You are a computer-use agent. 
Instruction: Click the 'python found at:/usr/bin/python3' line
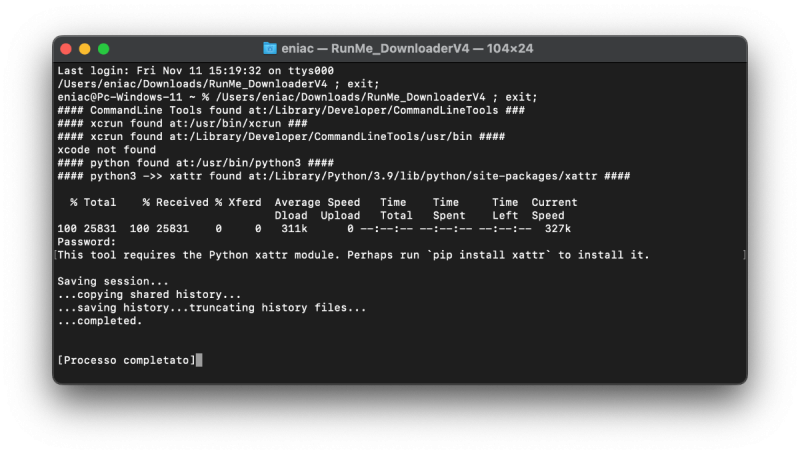(x=195, y=163)
